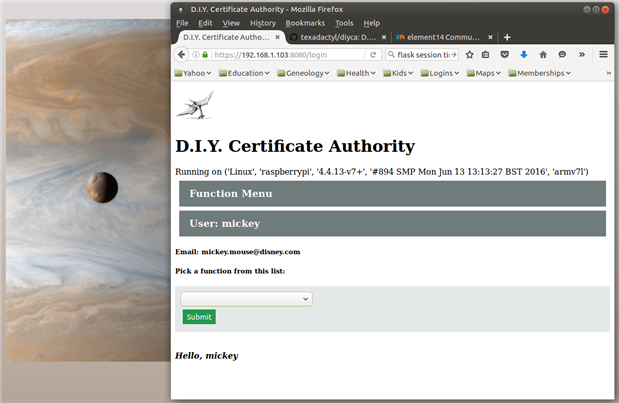Open the Bookmarks menu
This screenshot has width=619, height=403.
coord(305,23)
